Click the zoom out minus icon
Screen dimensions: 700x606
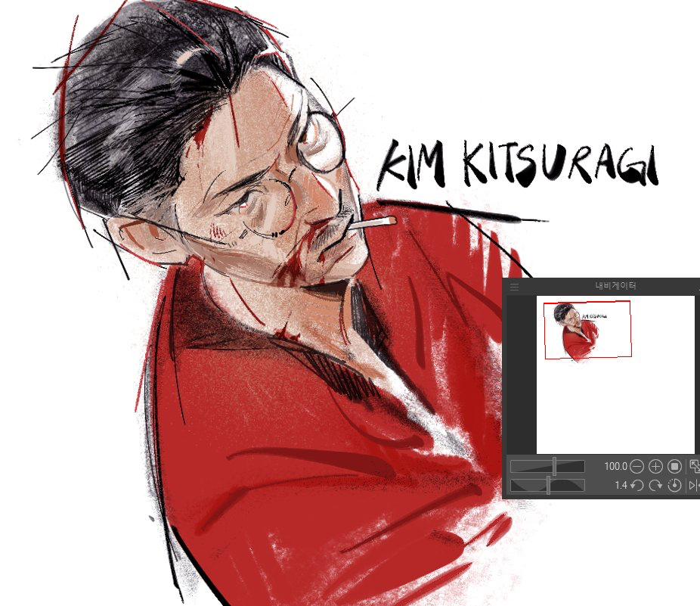pyautogui.click(x=637, y=467)
